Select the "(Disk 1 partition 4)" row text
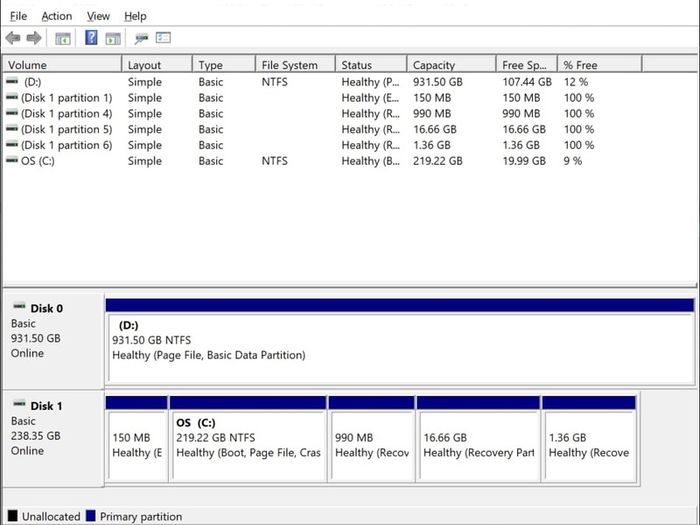 coord(67,113)
